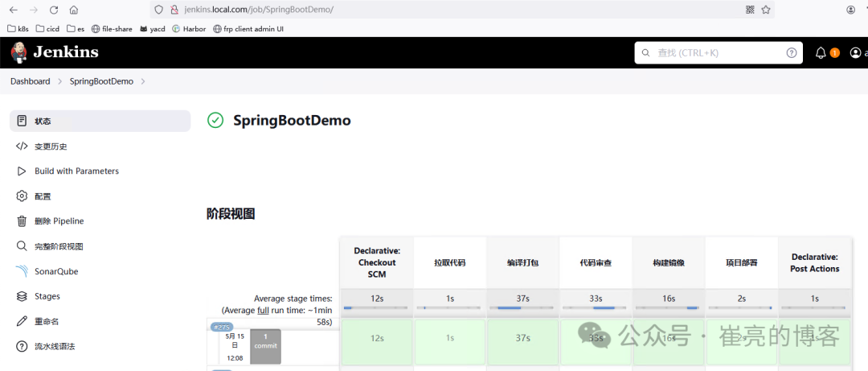Click the browser forward arrow
Screen dimensions: 868x371
34,10
